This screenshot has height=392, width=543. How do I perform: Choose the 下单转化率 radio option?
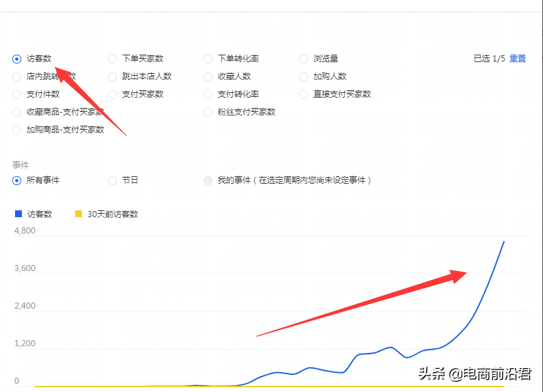point(208,59)
